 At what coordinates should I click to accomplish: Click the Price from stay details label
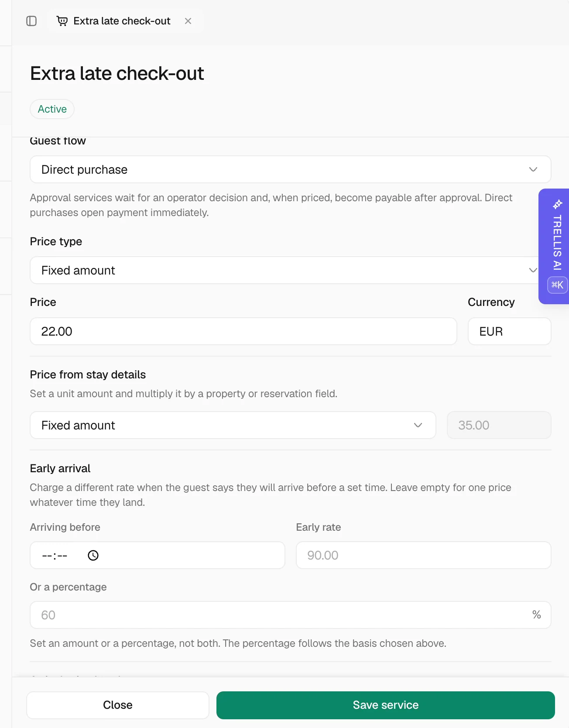(x=88, y=374)
